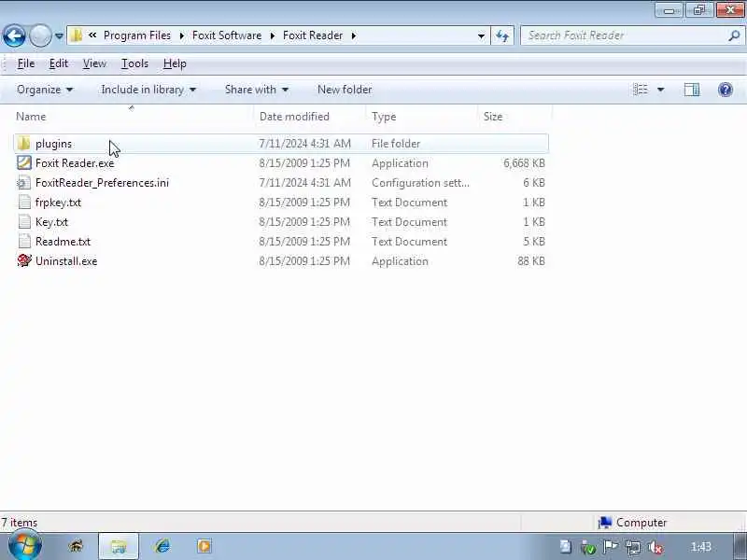Launch Internet Explorer from taskbar
Image resolution: width=747 pixels, height=560 pixels.
click(x=162, y=546)
